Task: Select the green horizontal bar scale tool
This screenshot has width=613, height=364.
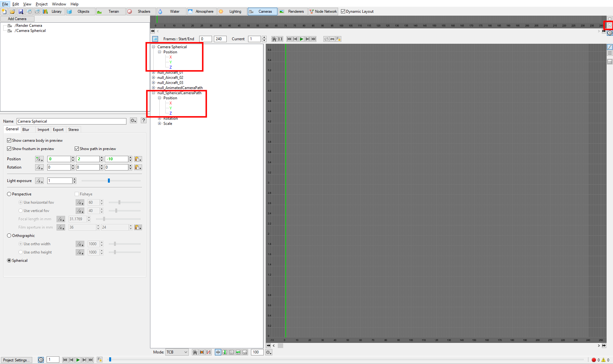Action: click(x=238, y=352)
